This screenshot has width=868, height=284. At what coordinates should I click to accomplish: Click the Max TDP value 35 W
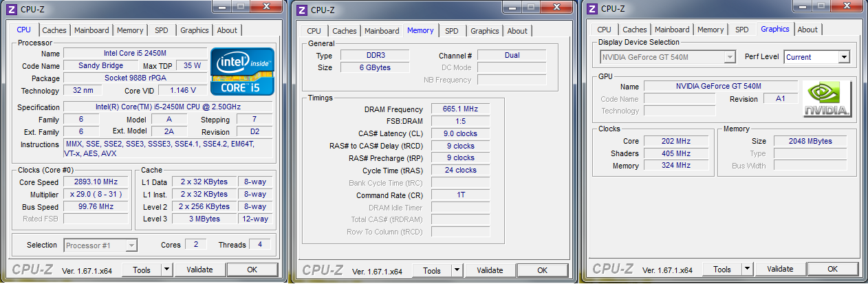coord(192,65)
